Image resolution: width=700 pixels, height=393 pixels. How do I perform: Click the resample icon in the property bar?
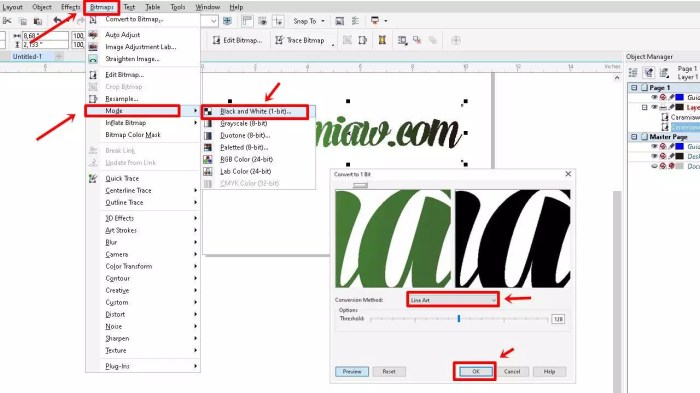pyautogui.click(x=362, y=40)
